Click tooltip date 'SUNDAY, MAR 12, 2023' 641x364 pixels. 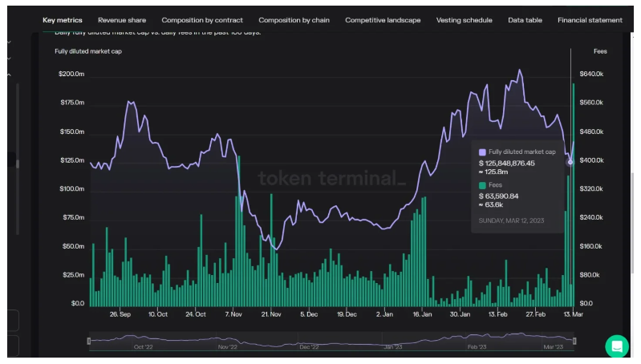[x=511, y=220]
